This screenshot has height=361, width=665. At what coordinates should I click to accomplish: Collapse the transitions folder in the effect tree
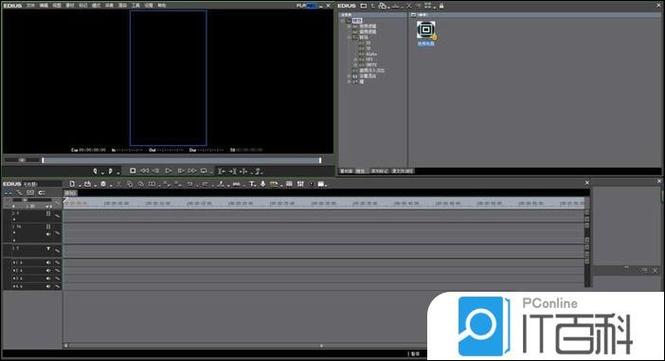tap(348, 37)
